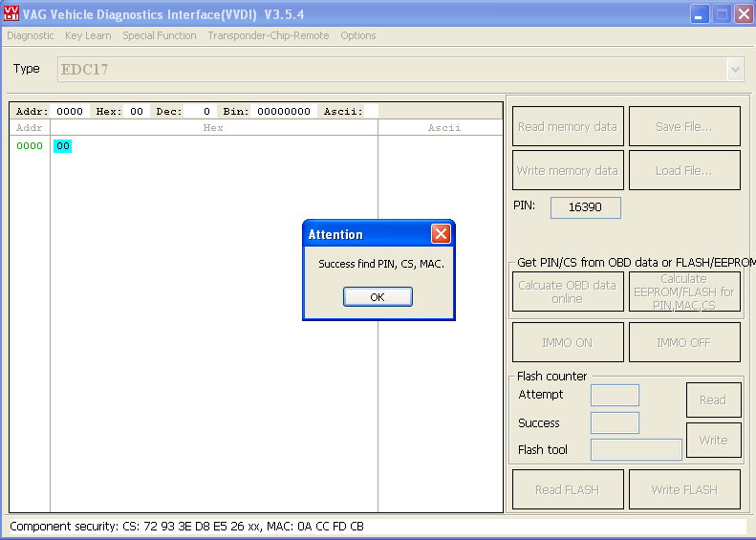This screenshot has width=756, height=540.
Task: Select the highlighted 00 hex byte
Action: point(63,145)
